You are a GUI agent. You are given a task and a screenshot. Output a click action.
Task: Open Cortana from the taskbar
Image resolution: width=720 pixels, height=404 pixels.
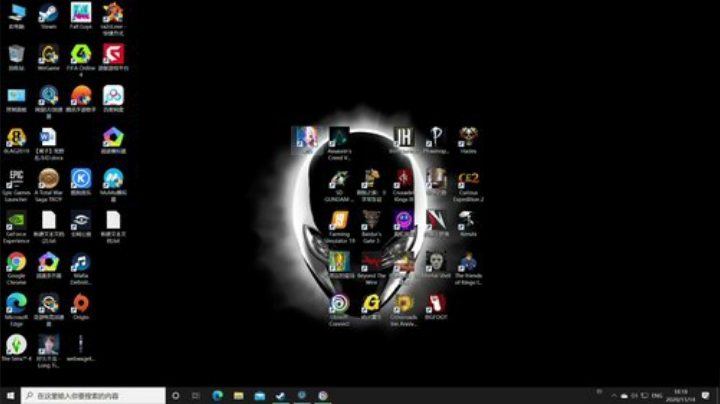tap(175, 395)
